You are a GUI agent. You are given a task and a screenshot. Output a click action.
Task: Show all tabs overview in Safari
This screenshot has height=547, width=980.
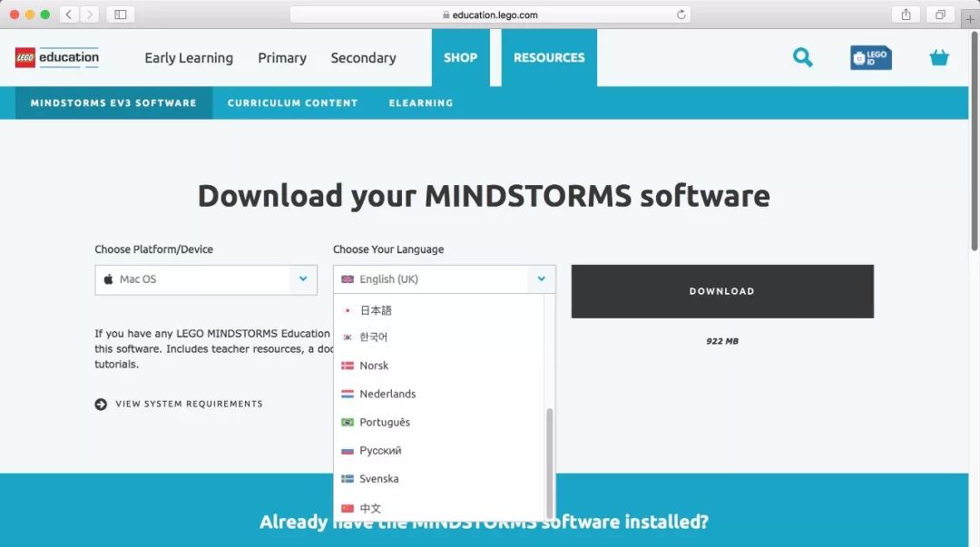(x=940, y=15)
